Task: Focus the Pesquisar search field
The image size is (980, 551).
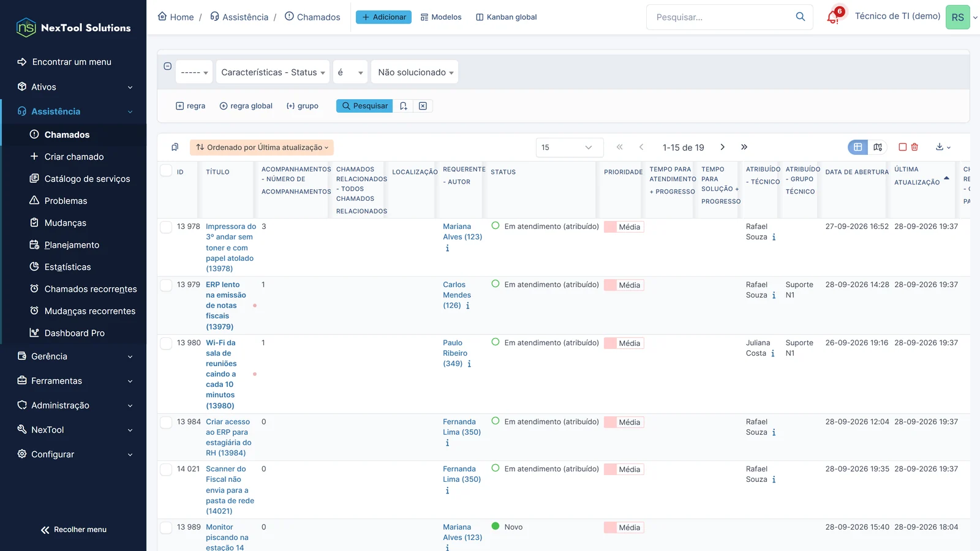Action: tap(722, 17)
